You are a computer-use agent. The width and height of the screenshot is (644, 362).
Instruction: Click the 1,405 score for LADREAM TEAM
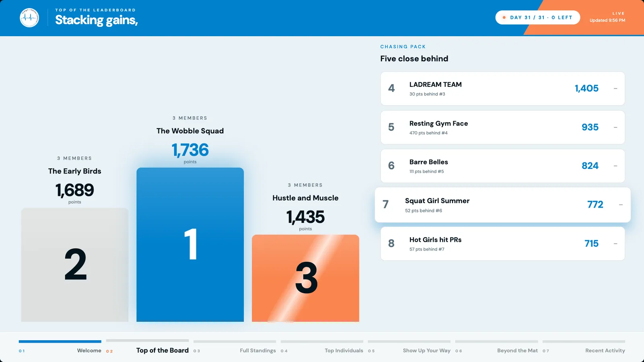(x=586, y=88)
